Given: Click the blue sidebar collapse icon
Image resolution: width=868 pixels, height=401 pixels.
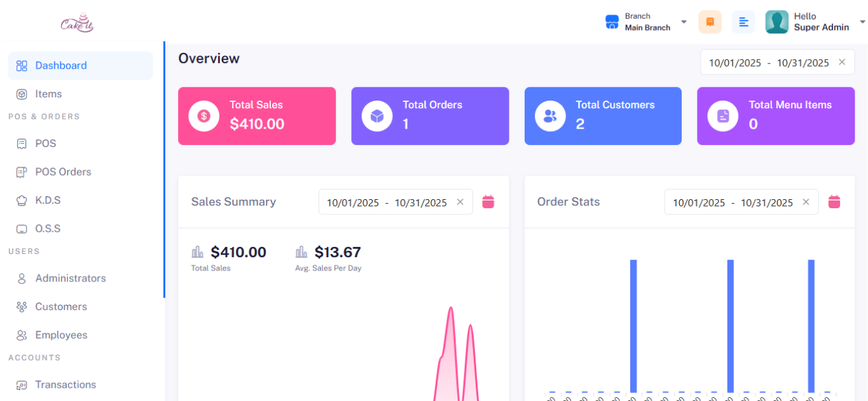Looking at the screenshot, I should click(x=743, y=22).
